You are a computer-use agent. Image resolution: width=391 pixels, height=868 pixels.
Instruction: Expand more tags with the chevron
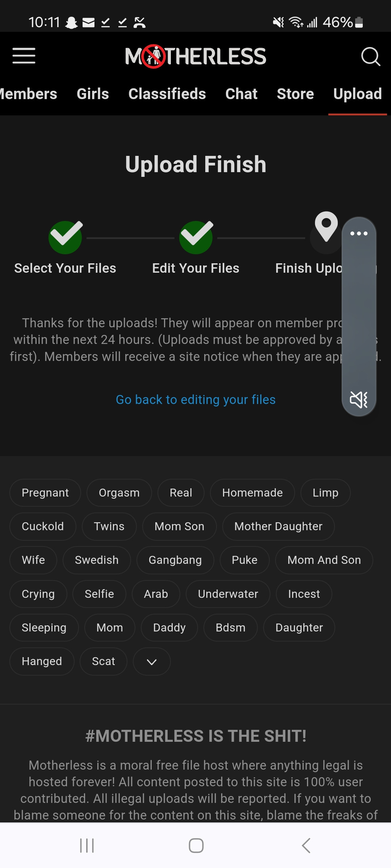tap(152, 661)
